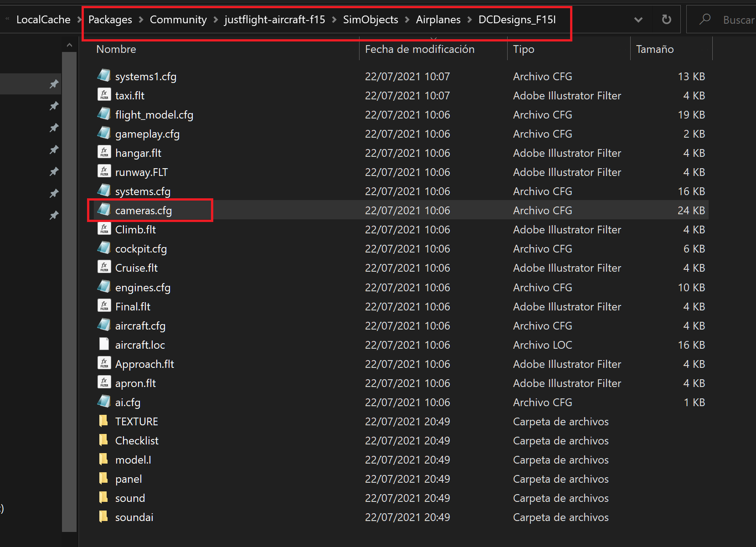Click scroll up arrow in navigation pane
The width and height of the screenshot is (756, 547).
[x=69, y=45]
